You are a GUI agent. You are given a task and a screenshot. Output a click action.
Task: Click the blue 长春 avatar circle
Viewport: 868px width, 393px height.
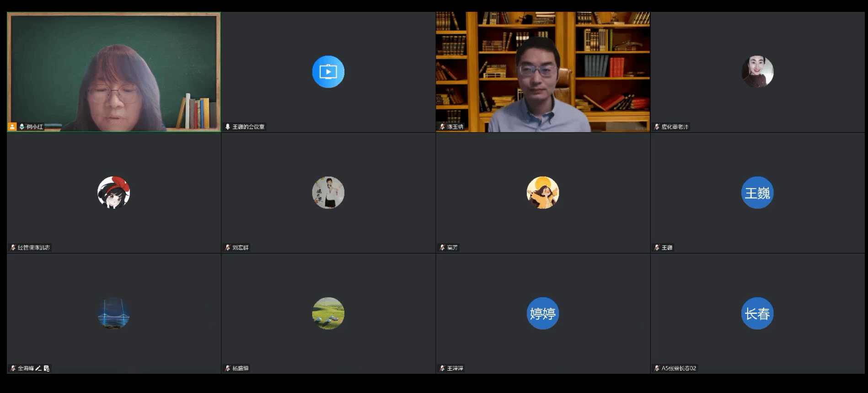click(757, 313)
